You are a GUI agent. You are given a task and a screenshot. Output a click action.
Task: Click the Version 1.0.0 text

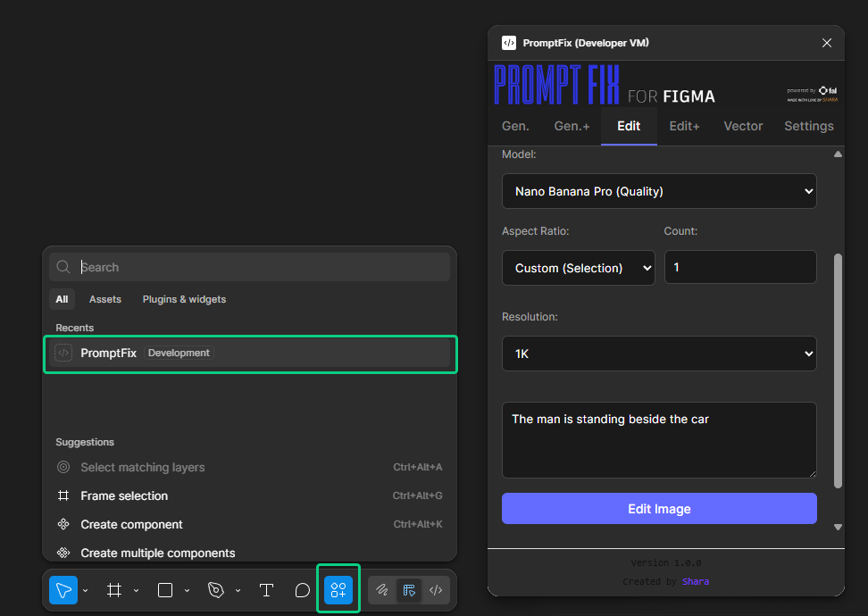point(666,562)
